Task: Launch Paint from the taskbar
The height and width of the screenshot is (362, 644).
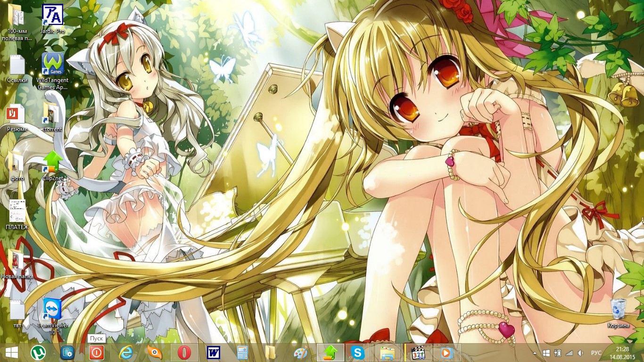Action: (300, 353)
